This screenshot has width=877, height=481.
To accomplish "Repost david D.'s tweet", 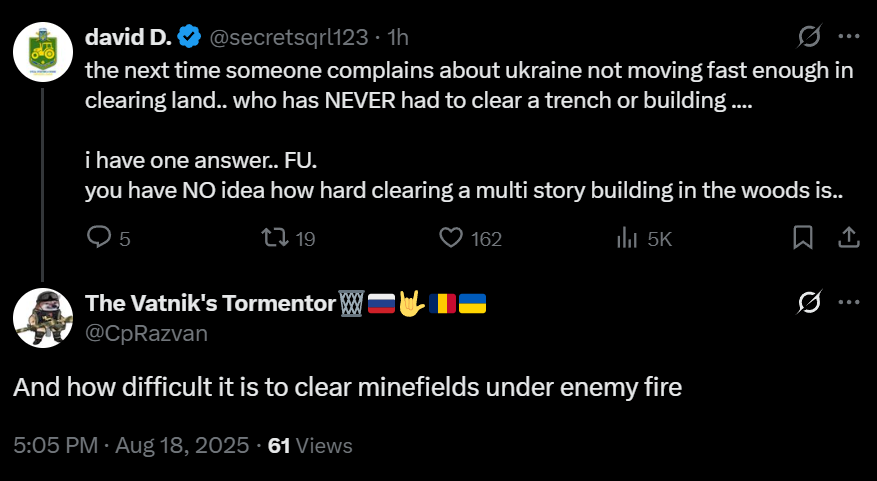I will point(274,238).
